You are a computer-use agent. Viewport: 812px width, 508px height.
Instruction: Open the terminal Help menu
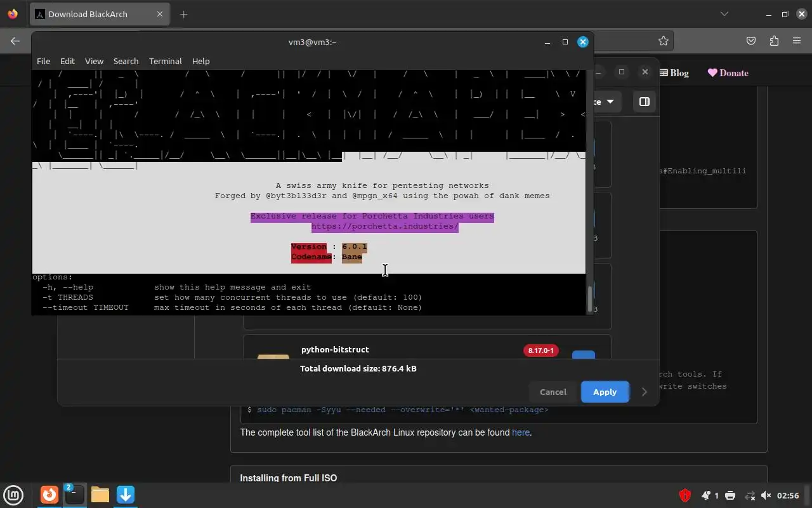(x=200, y=61)
